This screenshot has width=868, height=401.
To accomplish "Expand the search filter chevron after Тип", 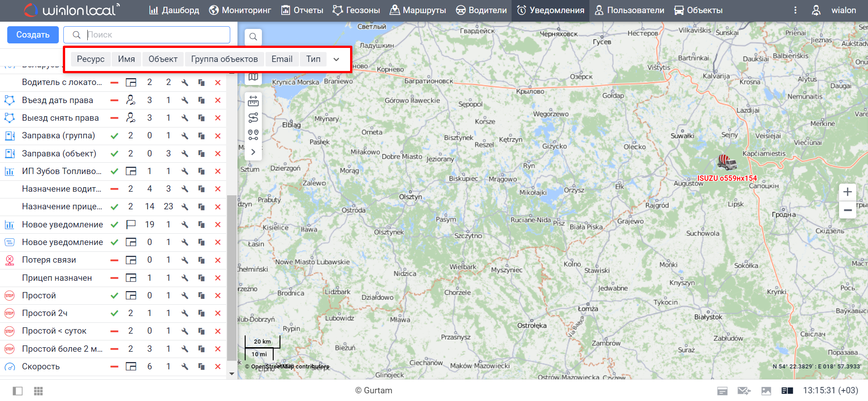I will pos(336,59).
